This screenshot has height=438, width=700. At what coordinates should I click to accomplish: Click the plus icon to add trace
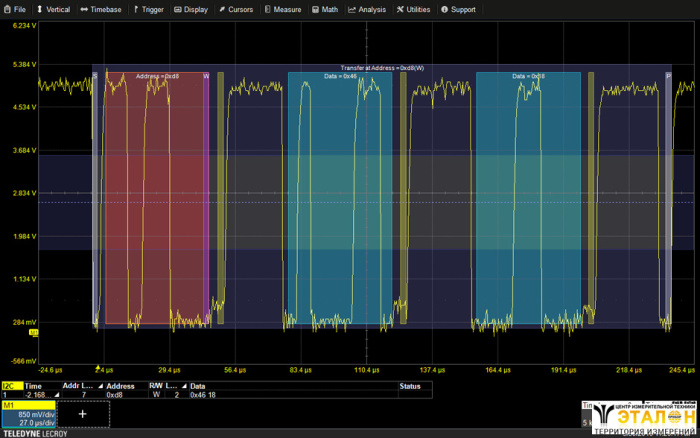[x=82, y=413]
